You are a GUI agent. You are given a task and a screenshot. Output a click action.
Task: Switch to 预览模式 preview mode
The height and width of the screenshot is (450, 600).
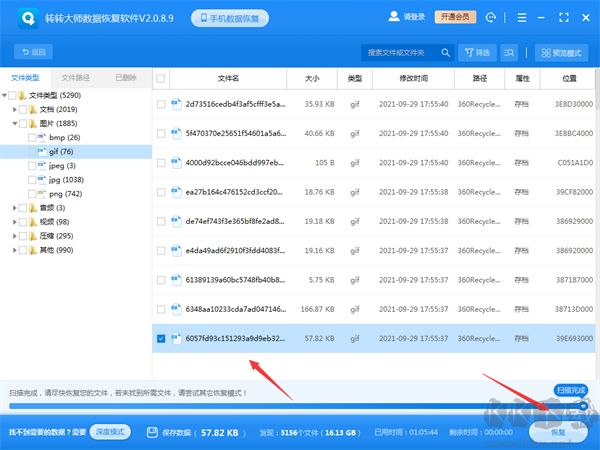[562, 52]
